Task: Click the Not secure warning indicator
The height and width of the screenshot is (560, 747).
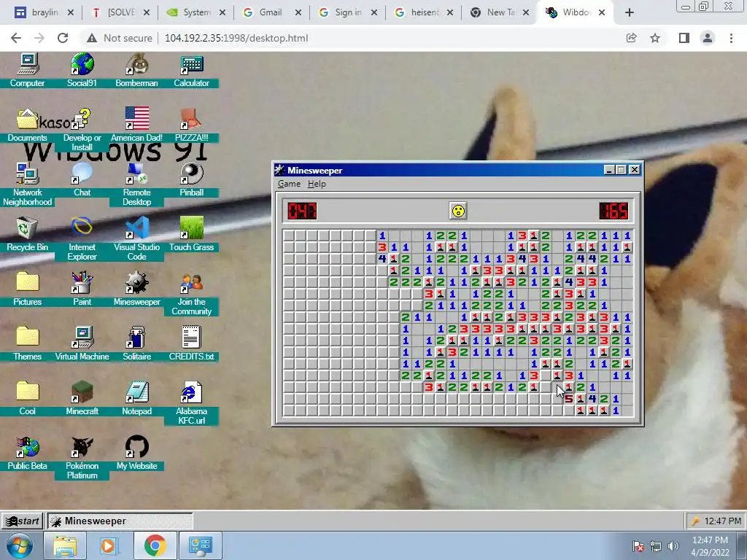Action: (120, 38)
